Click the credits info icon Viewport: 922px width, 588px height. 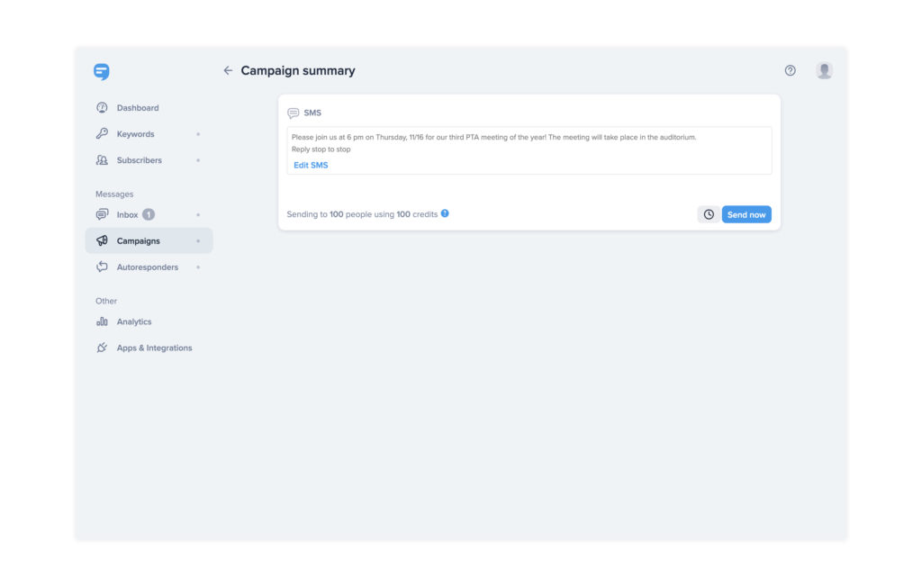[x=445, y=213]
